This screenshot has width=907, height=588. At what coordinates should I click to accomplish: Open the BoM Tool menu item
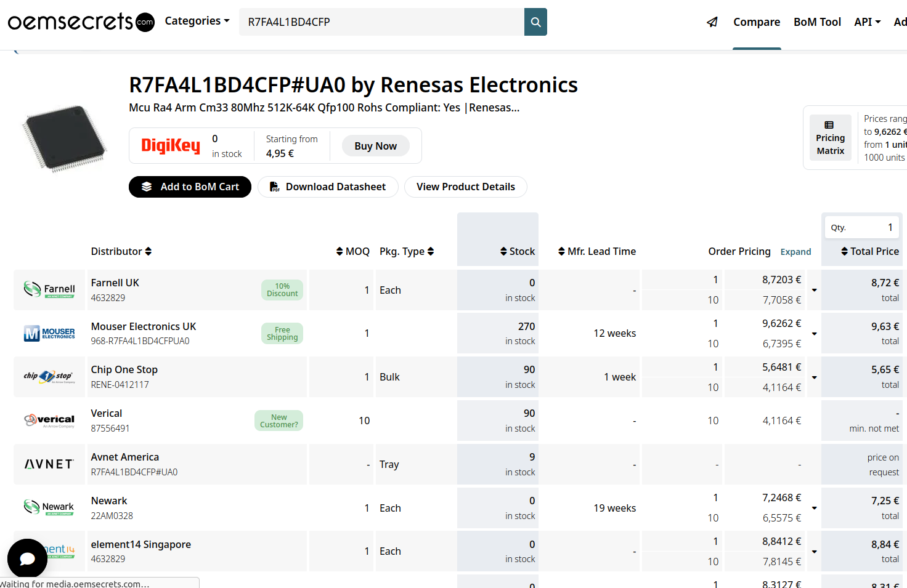[x=817, y=22]
